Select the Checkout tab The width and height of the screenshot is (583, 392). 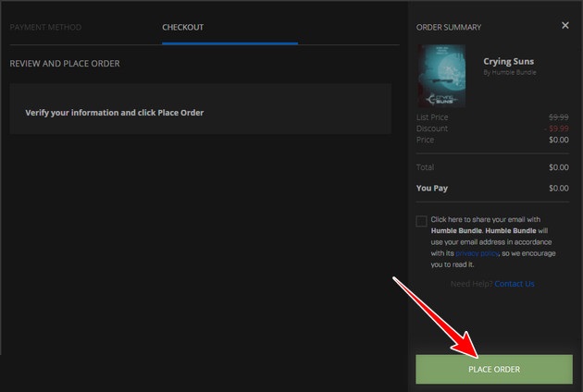tap(182, 27)
